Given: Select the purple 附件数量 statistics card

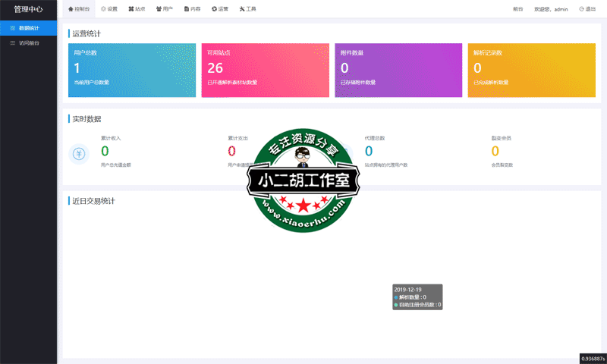Looking at the screenshot, I should pyautogui.click(x=398, y=71).
